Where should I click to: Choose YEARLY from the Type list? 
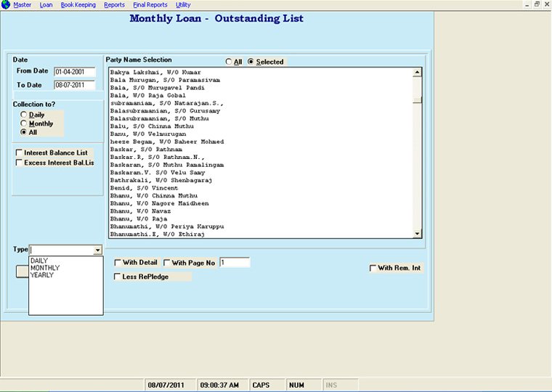tap(42, 275)
